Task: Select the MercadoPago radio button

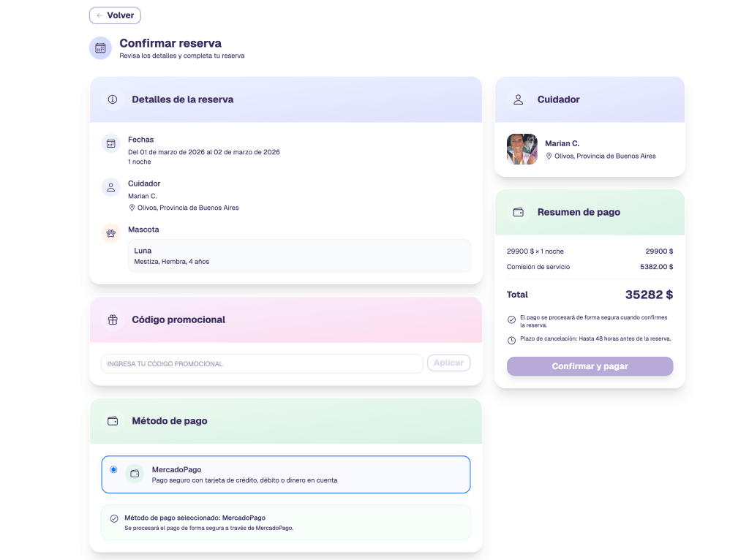Action: pos(113,469)
